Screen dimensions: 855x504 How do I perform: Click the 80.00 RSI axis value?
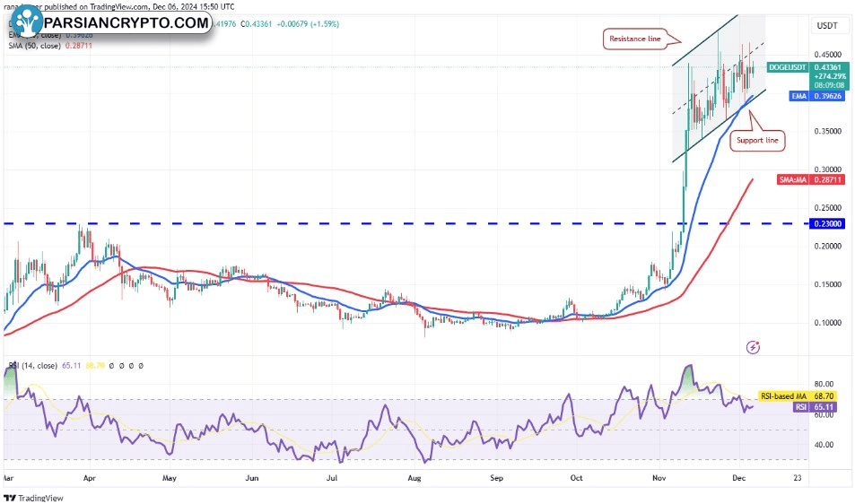click(x=824, y=384)
